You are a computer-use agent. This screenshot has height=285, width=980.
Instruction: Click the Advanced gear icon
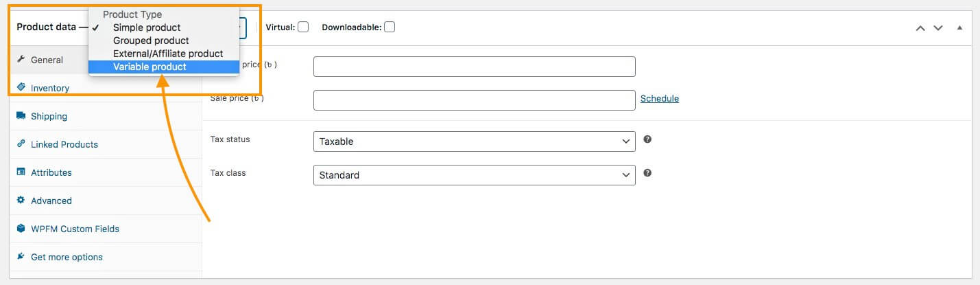click(21, 201)
